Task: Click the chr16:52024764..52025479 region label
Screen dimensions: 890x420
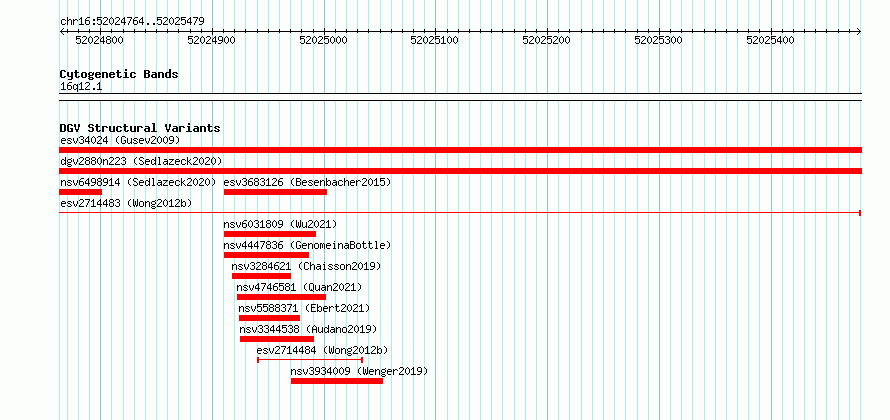Action: (x=132, y=21)
